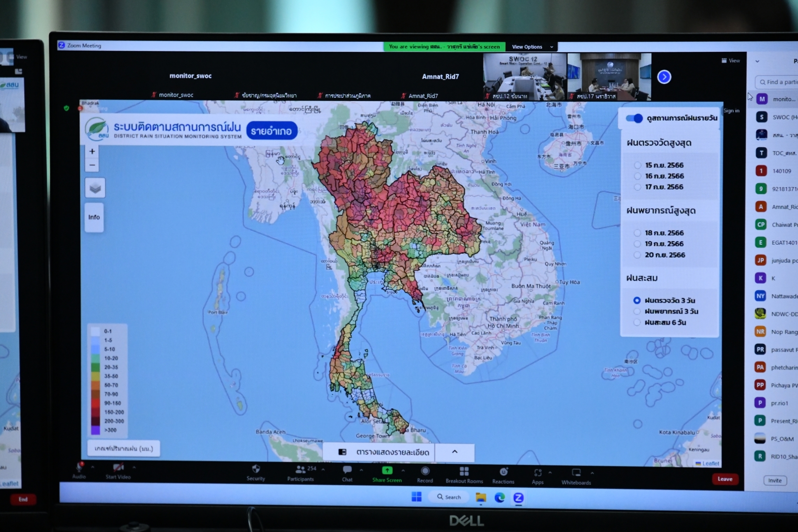Collapse the participants panel chevron
The height and width of the screenshot is (532, 798).
pyautogui.click(x=757, y=61)
